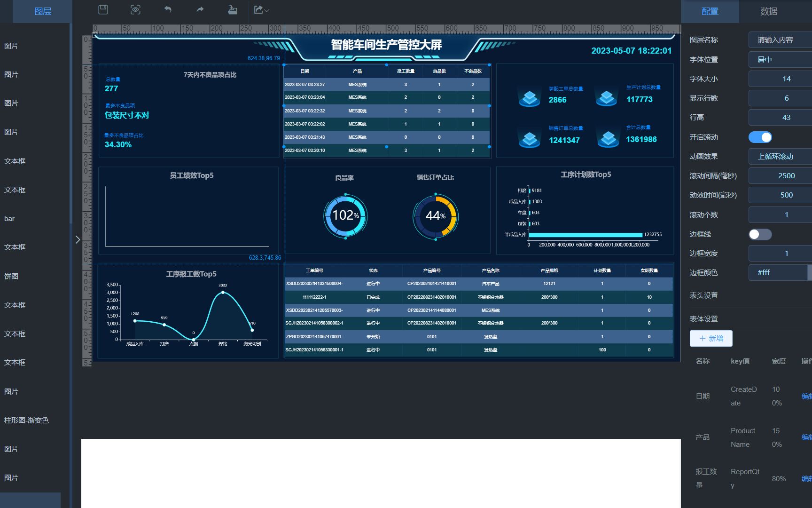Click the 员工绩效Top5 chart title
This screenshot has width=812, height=508.
[x=191, y=175]
